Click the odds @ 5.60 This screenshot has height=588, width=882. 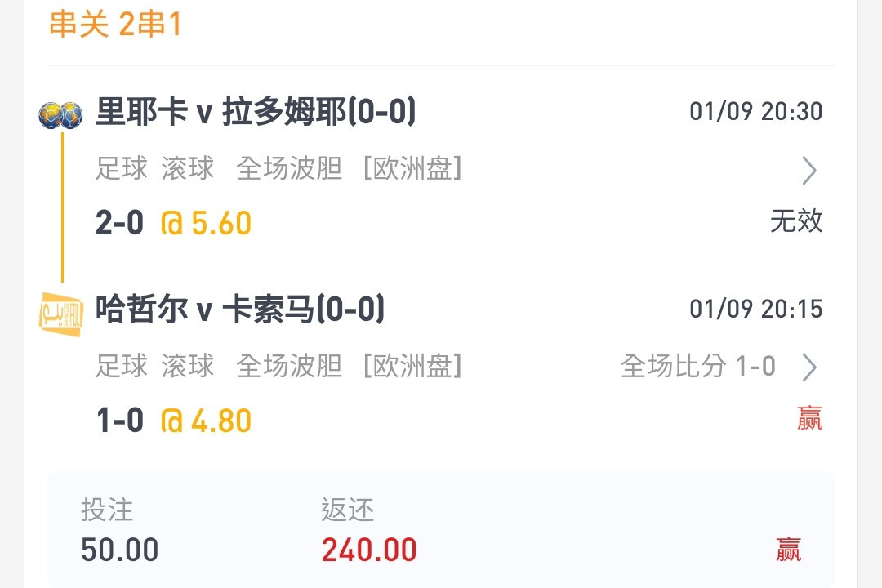tap(206, 223)
